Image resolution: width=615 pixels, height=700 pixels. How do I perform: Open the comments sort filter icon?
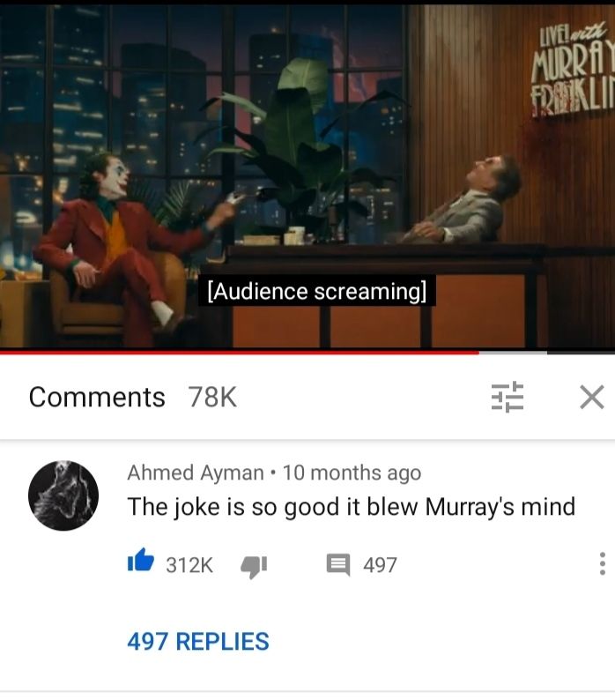508,397
